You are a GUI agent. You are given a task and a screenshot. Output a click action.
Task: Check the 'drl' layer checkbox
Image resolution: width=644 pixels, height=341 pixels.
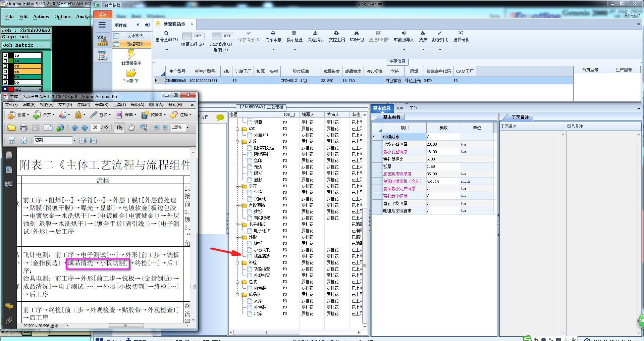pos(5,89)
